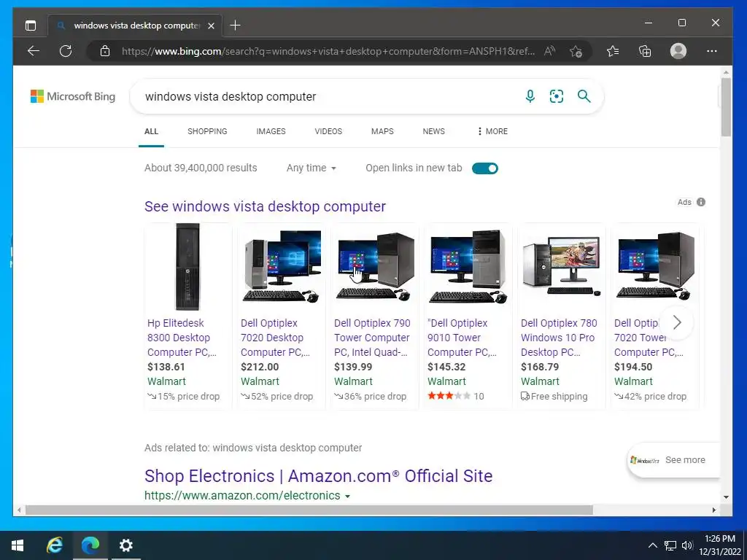Screen dimensions: 747x560
Task: Click the About 39,400,000 results text
Action: [201, 168]
